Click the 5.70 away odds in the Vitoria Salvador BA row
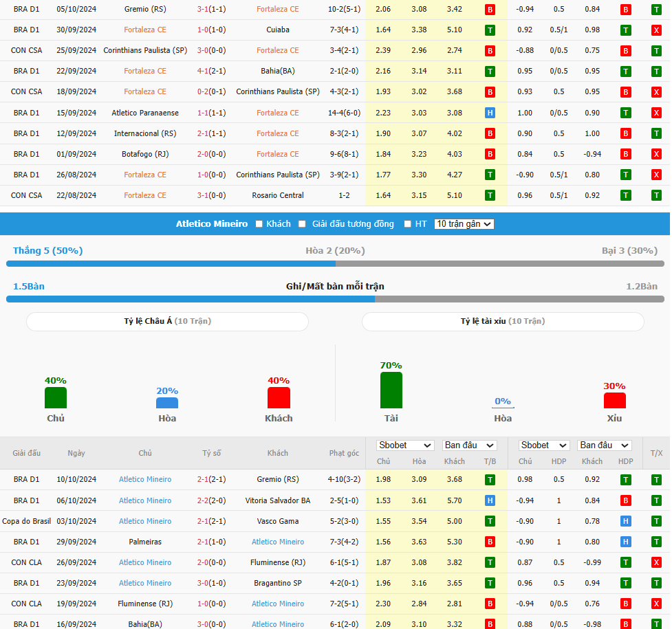Image resolution: width=672 pixels, height=629 pixels. pos(454,500)
